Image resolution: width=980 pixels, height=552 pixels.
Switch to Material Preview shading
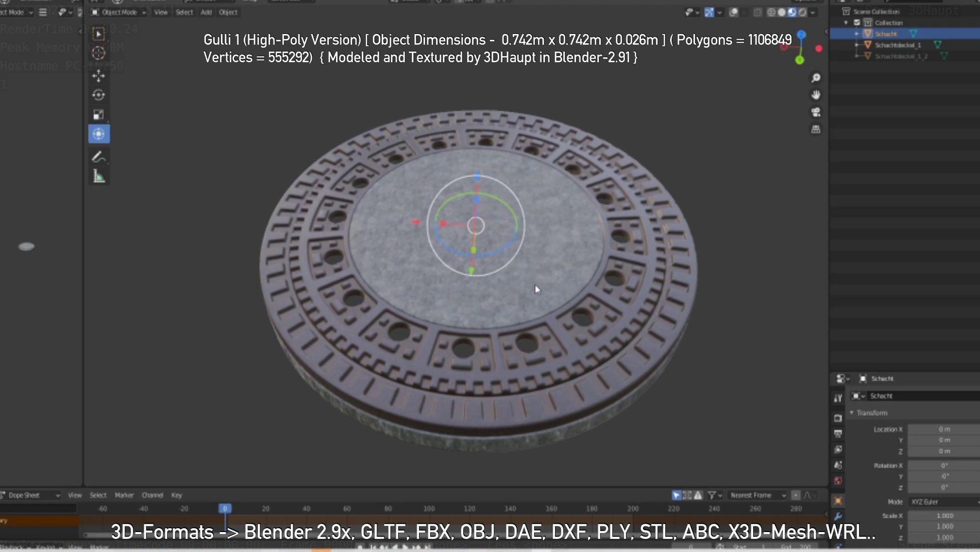pyautogui.click(x=792, y=12)
